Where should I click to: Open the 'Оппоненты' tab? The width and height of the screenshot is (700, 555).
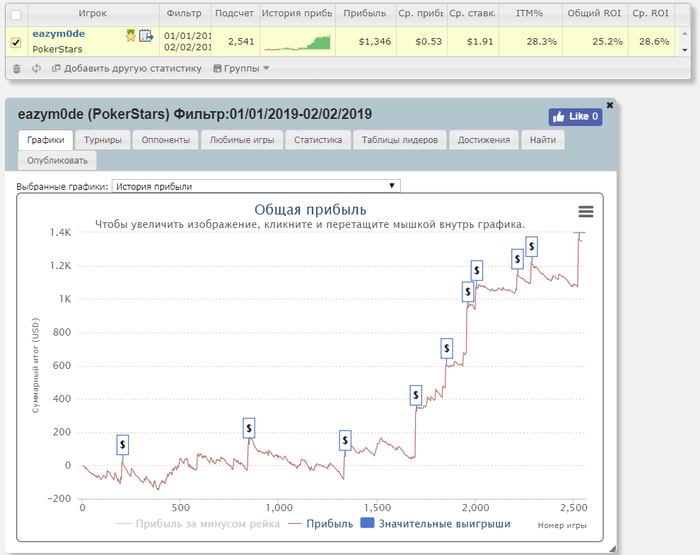tap(166, 140)
